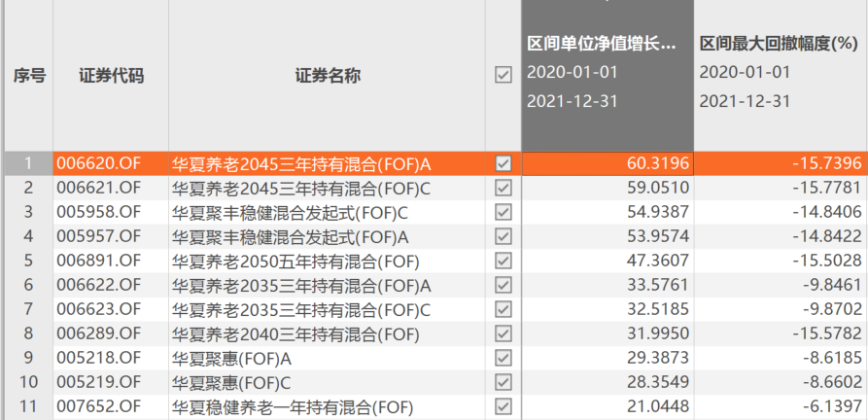Toggle checkbox for 华夏聚惠(FOF)C row
The image size is (868, 420).
click(x=503, y=382)
